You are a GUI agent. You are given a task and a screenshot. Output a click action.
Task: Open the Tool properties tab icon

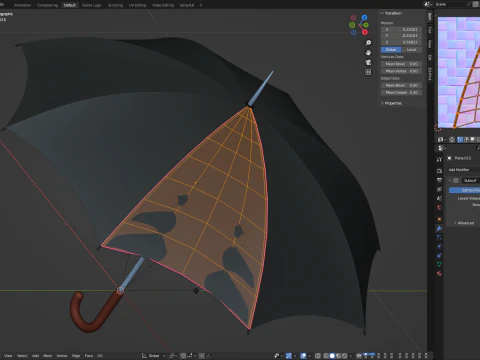(439, 159)
